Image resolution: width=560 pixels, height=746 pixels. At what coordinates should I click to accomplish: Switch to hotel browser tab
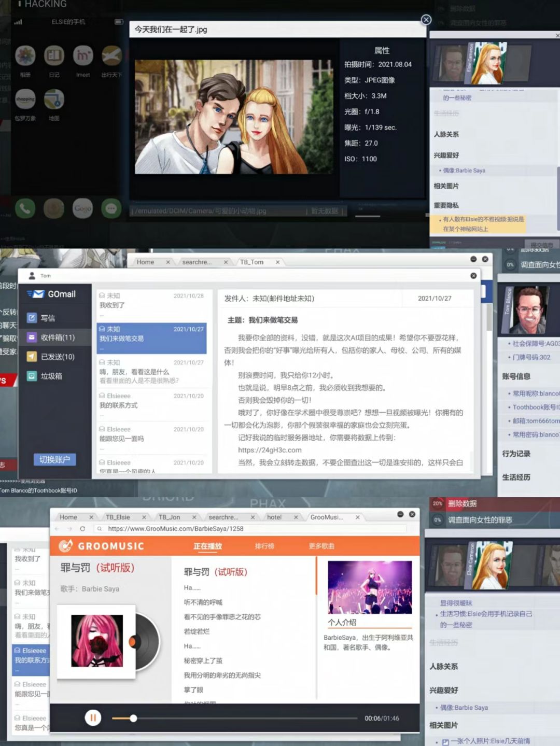274,517
